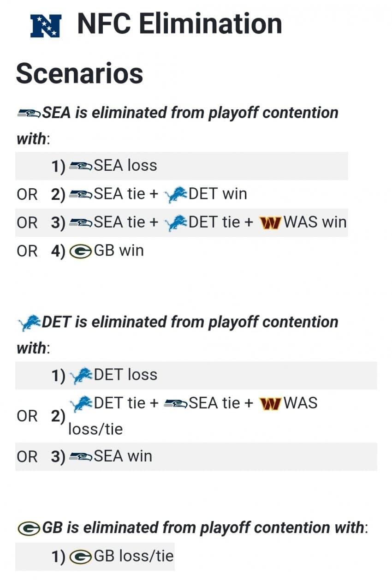Click the Lions logo in the DET elimination heading

29,323
